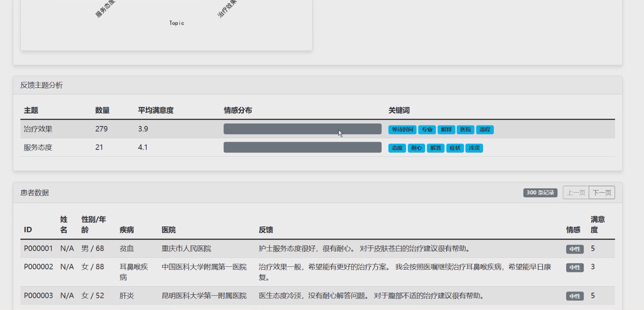Click the 上一页 previous page button
644x310 pixels.
576,193
